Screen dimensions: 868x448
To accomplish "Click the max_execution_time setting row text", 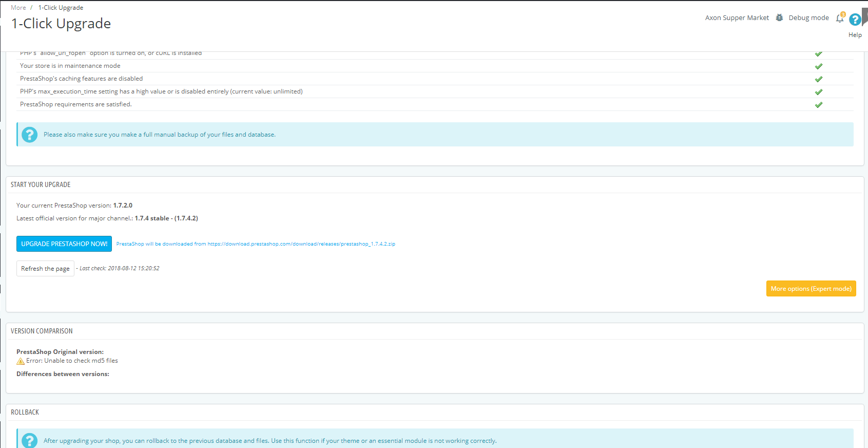I will (161, 91).
